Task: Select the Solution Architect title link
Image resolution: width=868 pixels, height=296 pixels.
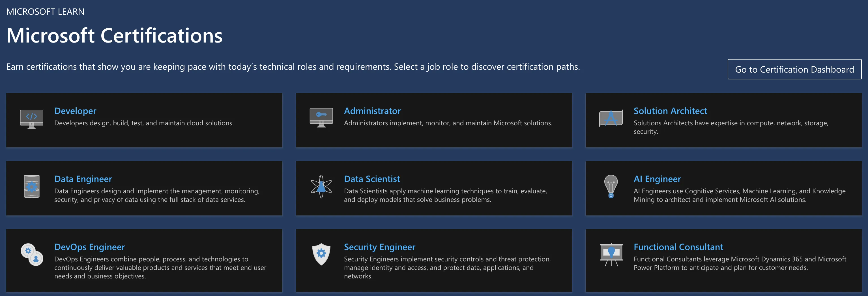Action: (670, 111)
